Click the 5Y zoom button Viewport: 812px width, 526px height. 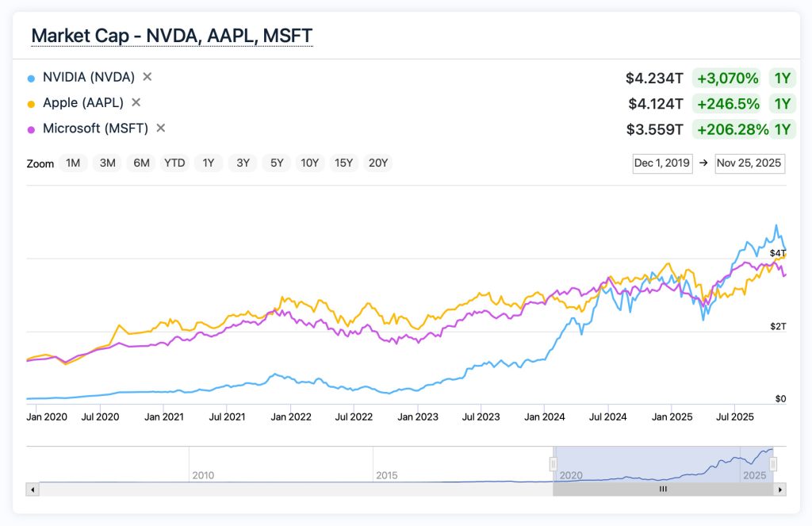pyautogui.click(x=276, y=163)
